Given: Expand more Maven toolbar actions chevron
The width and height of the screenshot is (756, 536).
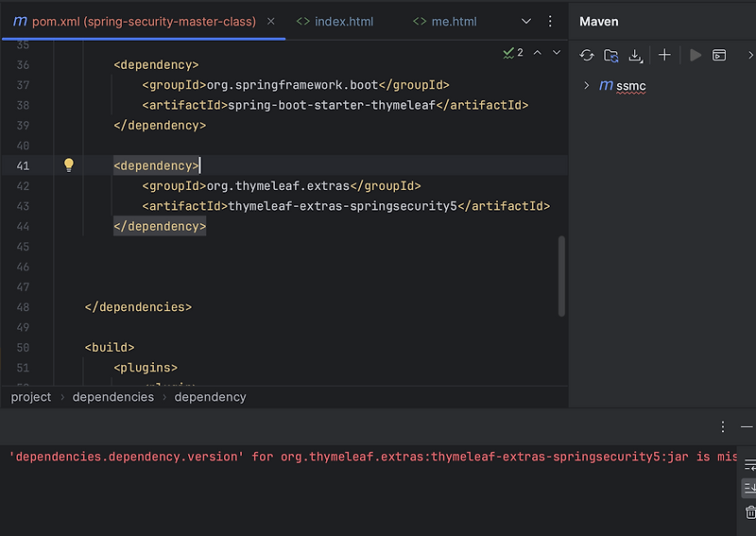Looking at the screenshot, I should tap(750, 55).
